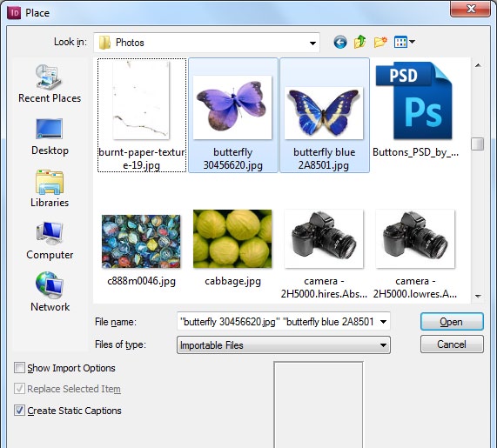Image resolution: width=497 pixels, height=448 pixels.
Task: Click the scroll down arrow of file list
Action: [x=478, y=296]
